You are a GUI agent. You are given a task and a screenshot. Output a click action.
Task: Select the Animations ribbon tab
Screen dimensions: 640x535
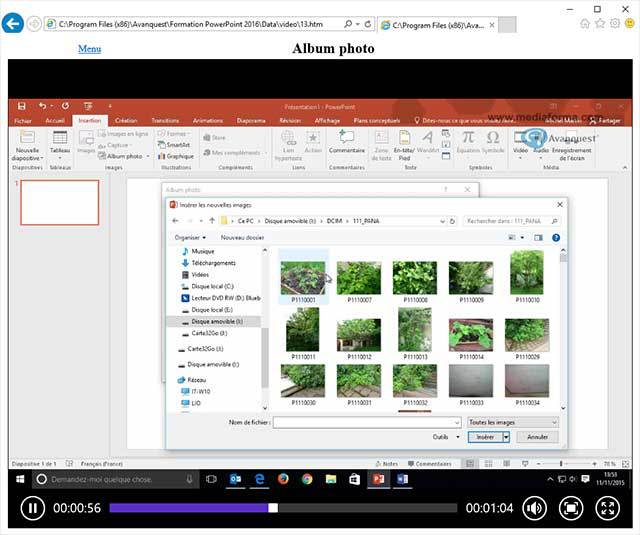click(208, 120)
